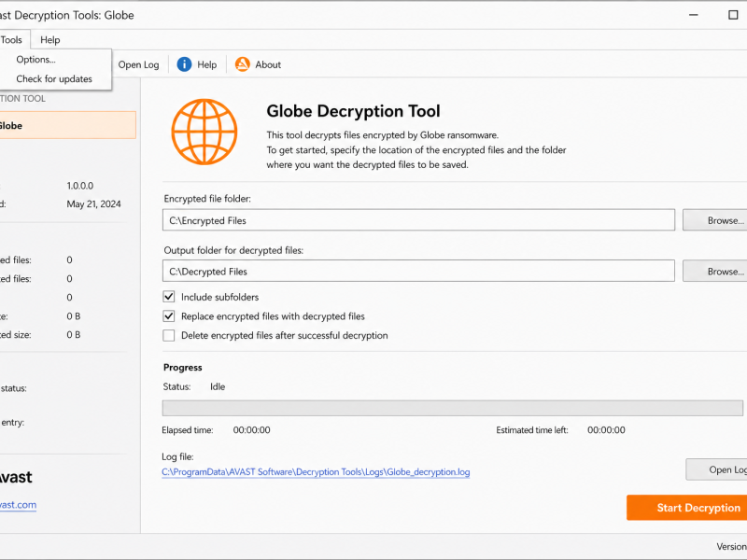Open the Tools menu

[12, 40]
